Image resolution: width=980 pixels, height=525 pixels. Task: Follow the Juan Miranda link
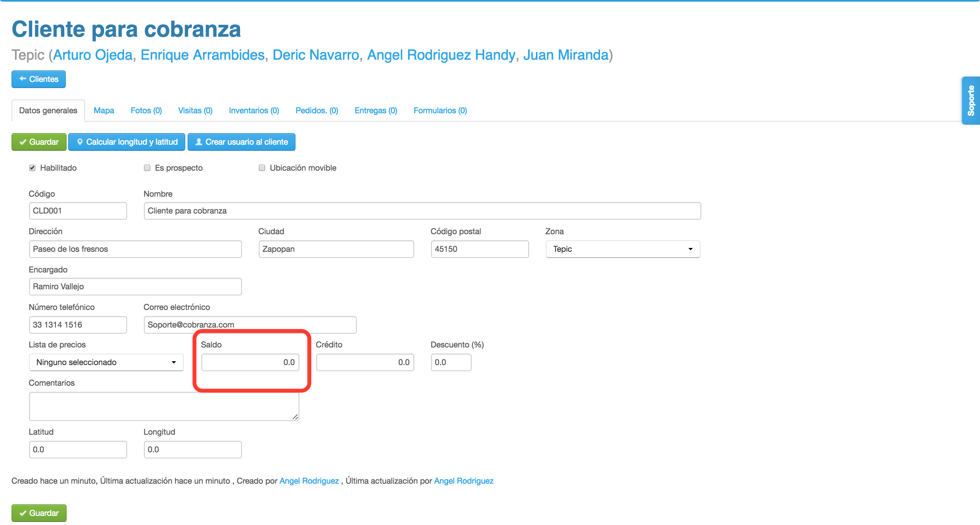pyautogui.click(x=566, y=55)
